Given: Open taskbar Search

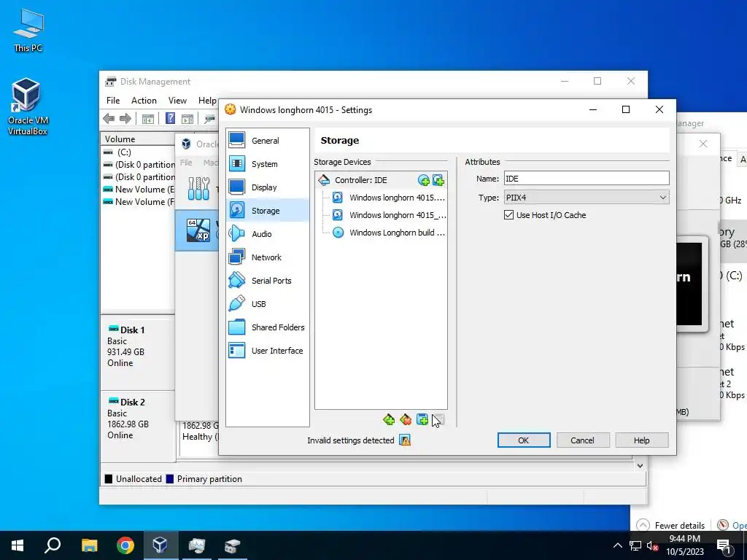Looking at the screenshot, I should click(x=53, y=545).
